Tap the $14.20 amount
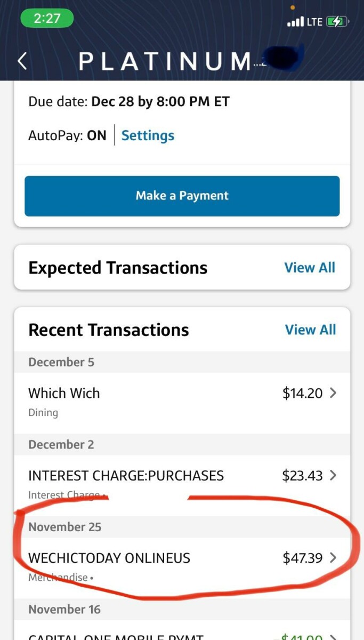364x640 pixels. (302, 394)
